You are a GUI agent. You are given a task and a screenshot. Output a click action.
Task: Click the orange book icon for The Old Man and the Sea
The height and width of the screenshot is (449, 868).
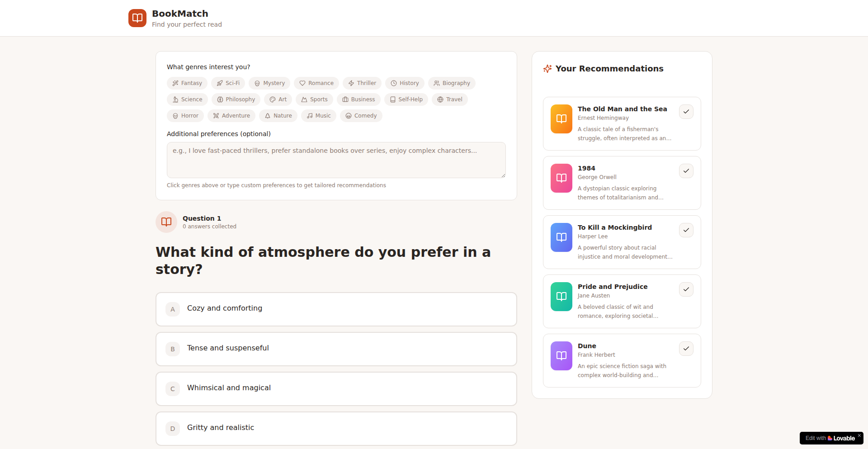coord(561,119)
